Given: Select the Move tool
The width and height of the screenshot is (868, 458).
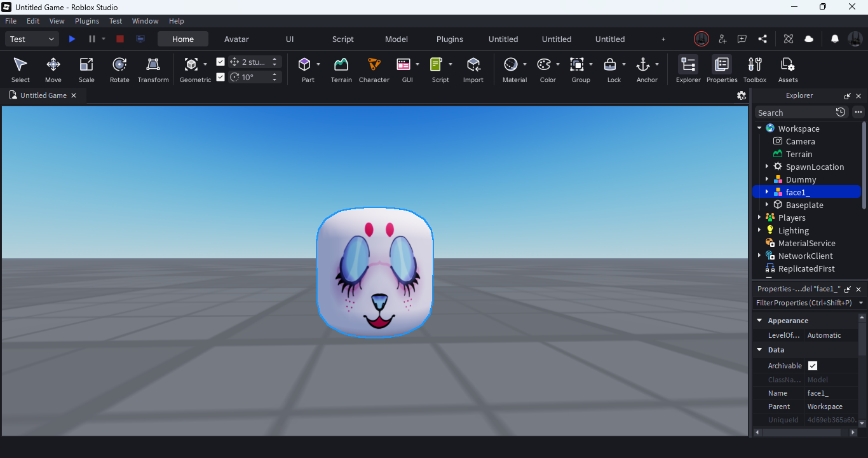Looking at the screenshot, I should click(53, 70).
